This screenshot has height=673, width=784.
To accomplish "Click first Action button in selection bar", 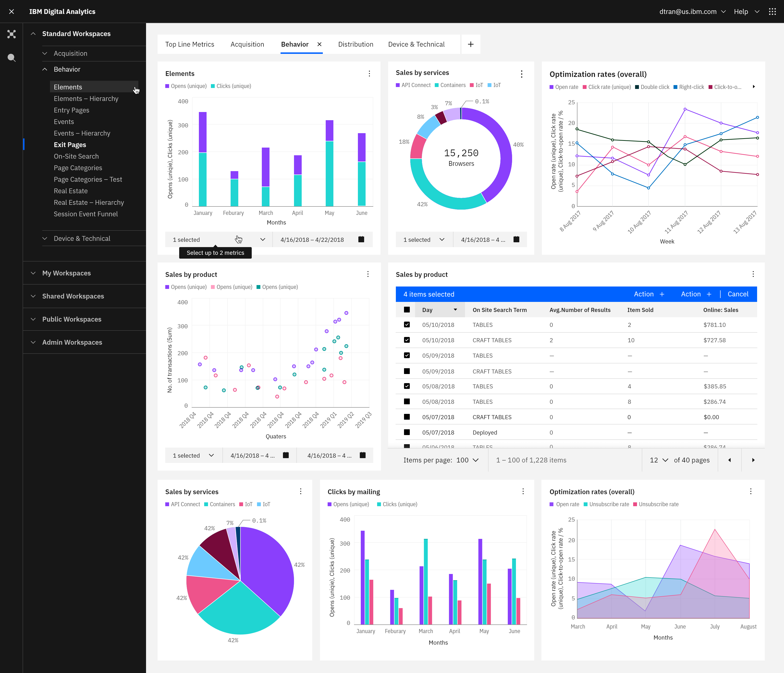I will pos(649,294).
